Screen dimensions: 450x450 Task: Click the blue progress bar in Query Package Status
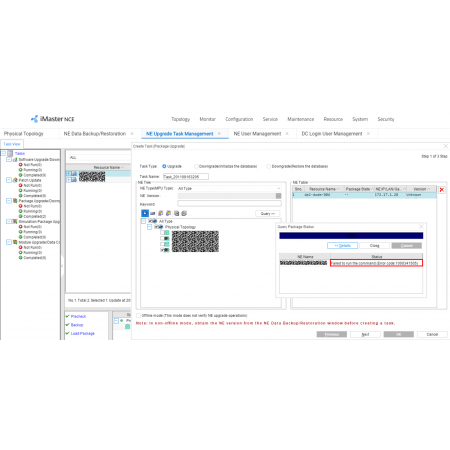coord(351,236)
